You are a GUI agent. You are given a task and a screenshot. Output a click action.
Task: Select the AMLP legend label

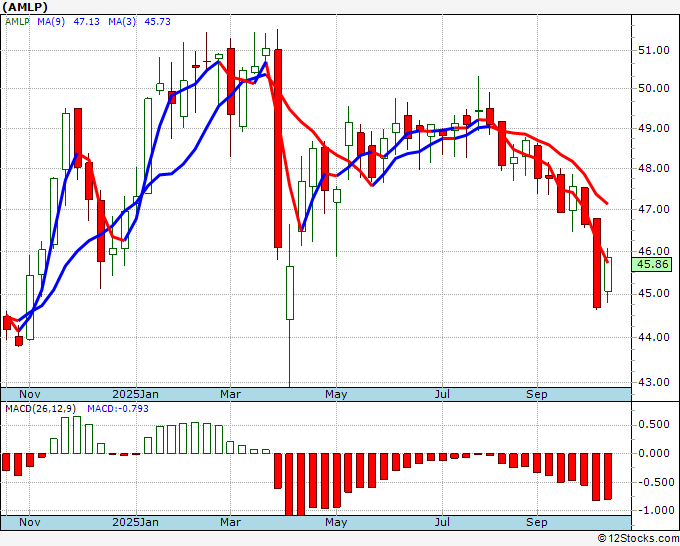tap(17, 22)
